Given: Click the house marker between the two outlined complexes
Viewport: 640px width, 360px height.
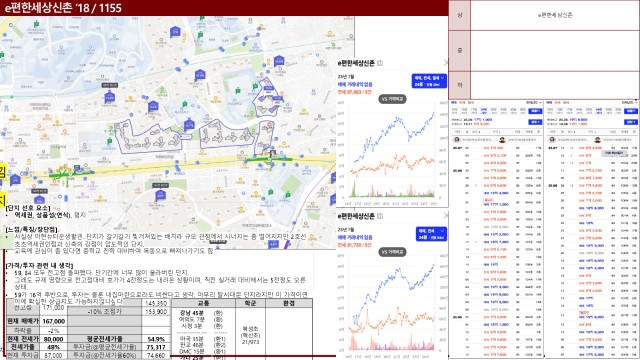Looking at the screenshot, I should click(189, 124).
